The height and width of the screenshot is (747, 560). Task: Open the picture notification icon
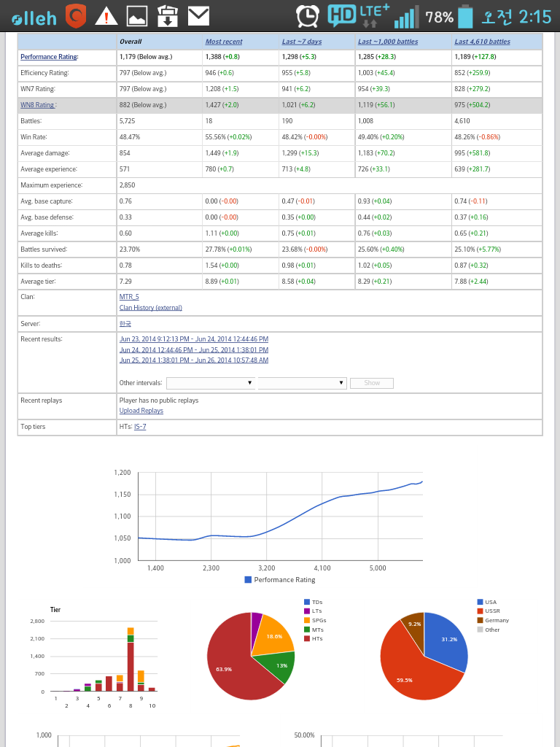tap(137, 15)
